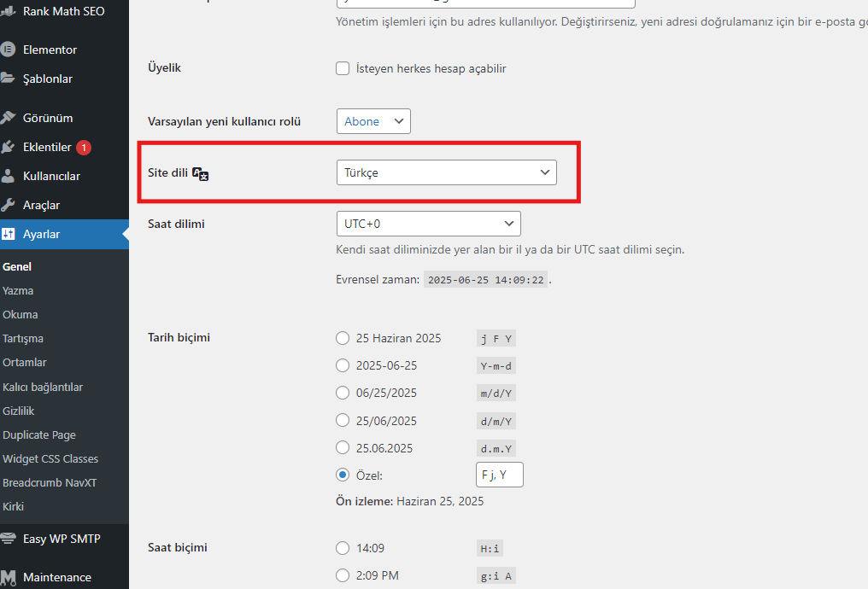This screenshot has width=868, height=589.
Task: Click the g:i A time format code
Action: tap(496, 576)
